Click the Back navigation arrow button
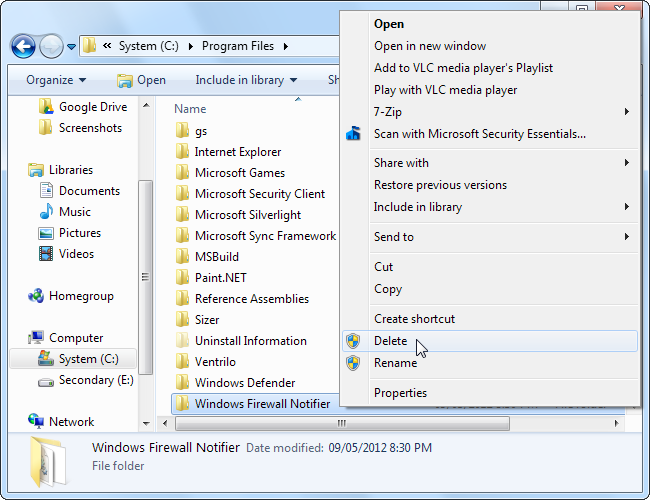The width and height of the screenshot is (650, 500). tap(23, 46)
